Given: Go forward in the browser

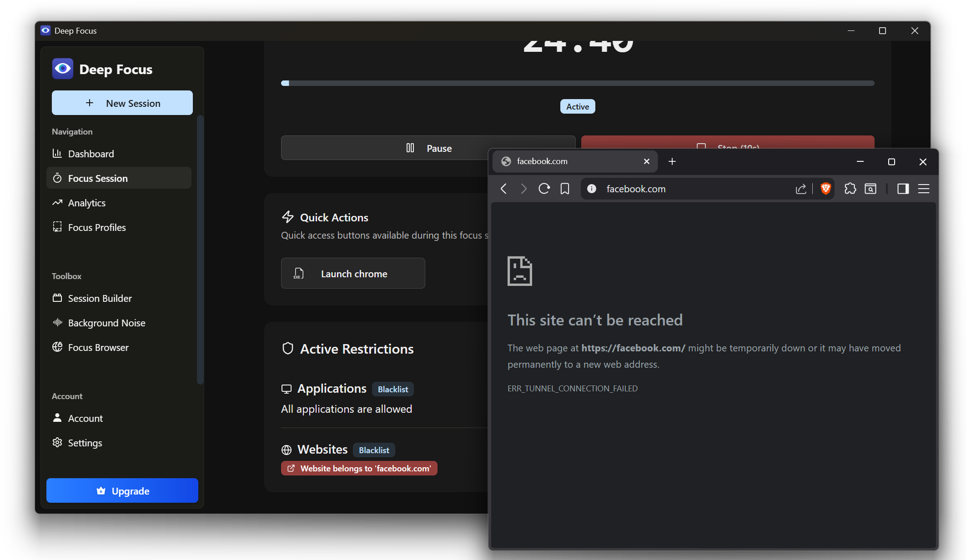Looking at the screenshot, I should (x=523, y=189).
